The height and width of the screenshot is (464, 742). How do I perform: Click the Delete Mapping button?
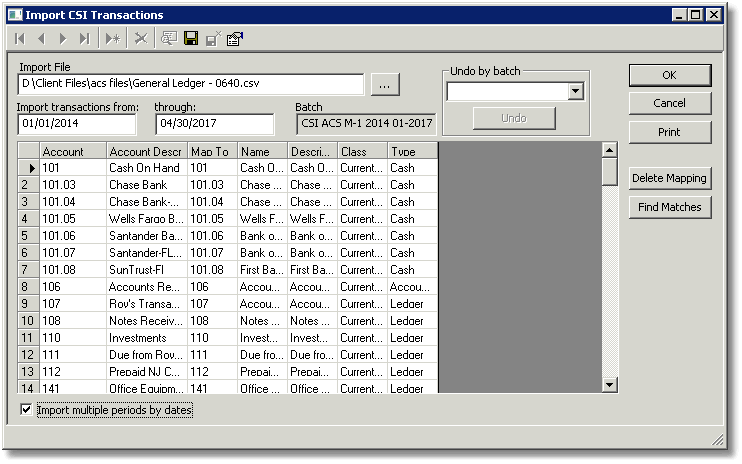coord(670,178)
